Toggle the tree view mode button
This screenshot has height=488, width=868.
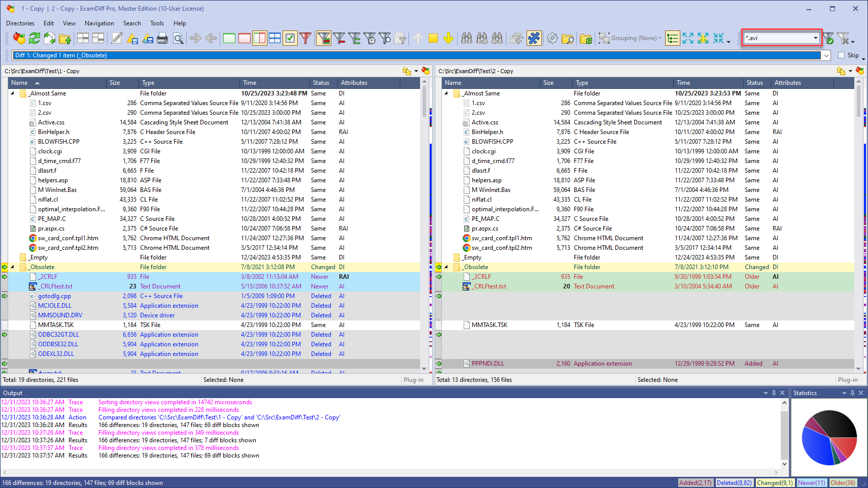tap(673, 38)
